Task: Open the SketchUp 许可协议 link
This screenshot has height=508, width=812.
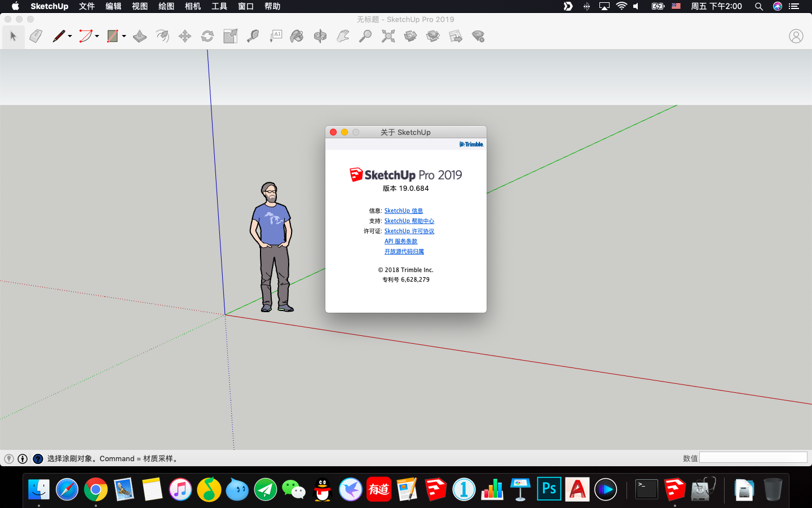Action: click(x=409, y=231)
